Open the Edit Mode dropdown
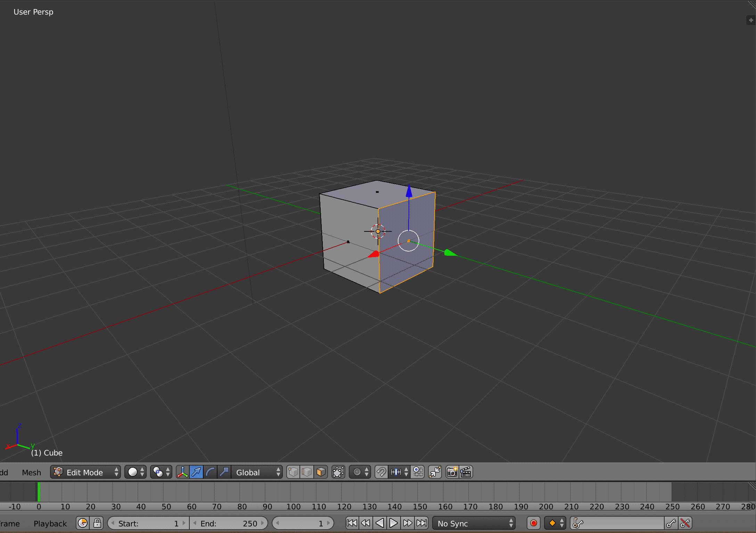 85,472
